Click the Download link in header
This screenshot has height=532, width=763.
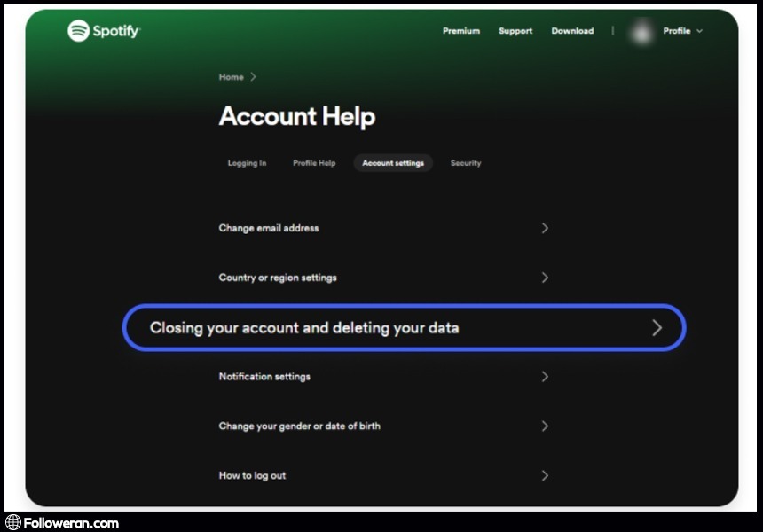tap(572, 31)
